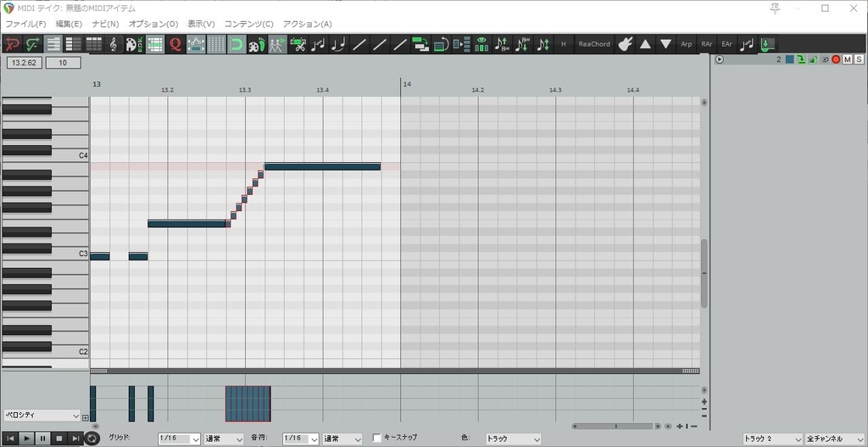Click the track color square for track 2
This screenshot has width=868, height=447.
point(789,59)
